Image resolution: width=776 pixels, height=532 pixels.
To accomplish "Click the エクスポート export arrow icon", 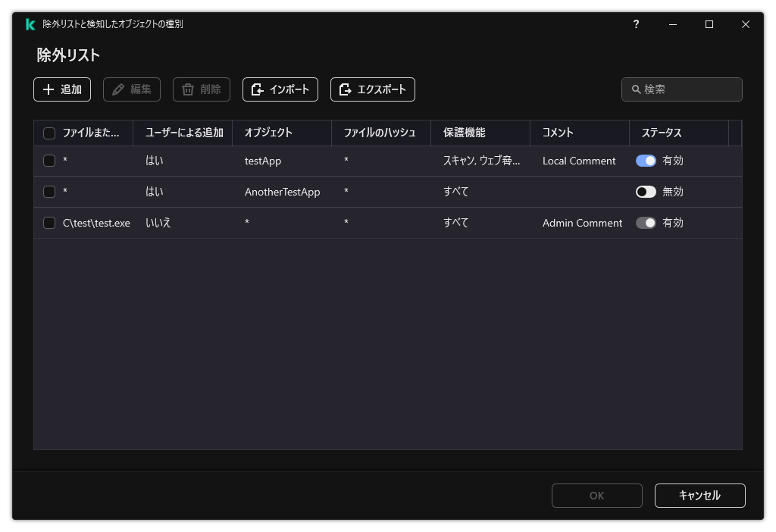I will (x=344, y=89).
